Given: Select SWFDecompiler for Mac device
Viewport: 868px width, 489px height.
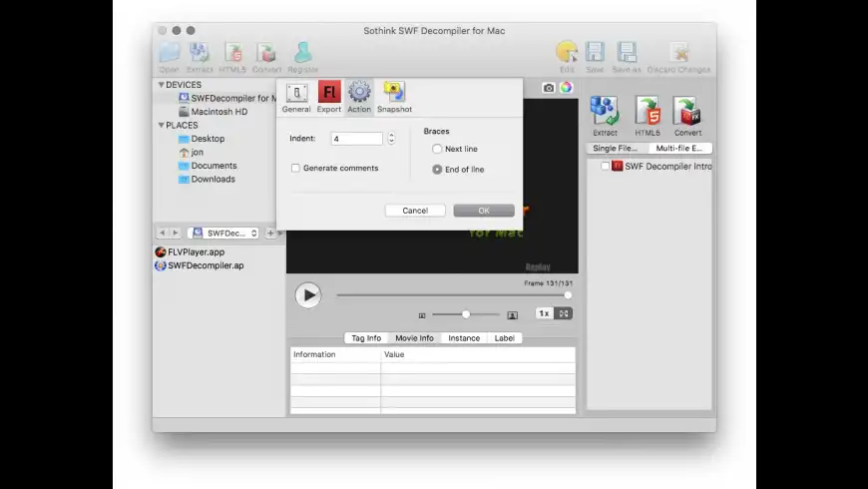Looking at the screenshot, I should 226,98.
